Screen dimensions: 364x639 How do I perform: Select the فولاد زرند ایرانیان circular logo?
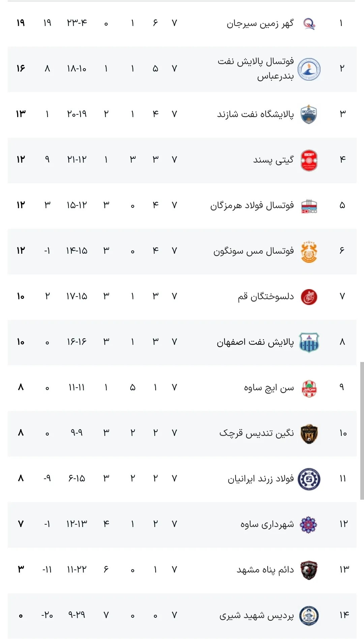coord(309,479)
